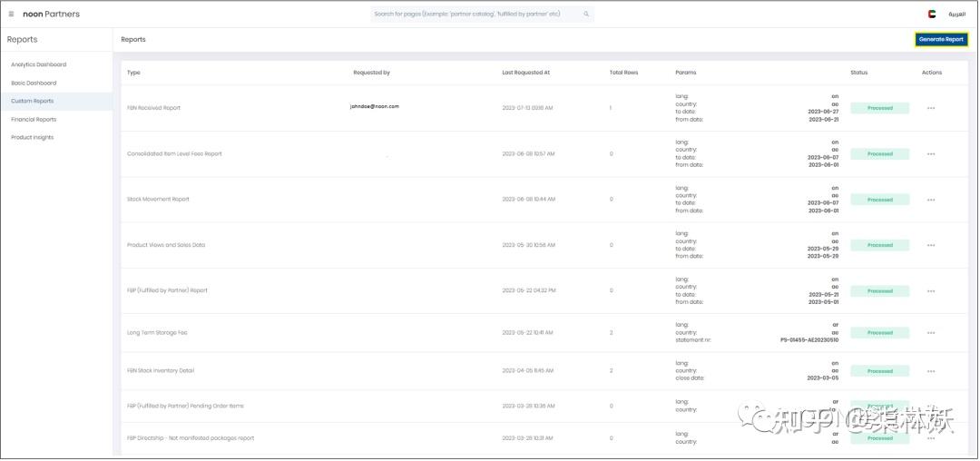Focus the page search field
The image size is (980, 461).
click(476, 15)
